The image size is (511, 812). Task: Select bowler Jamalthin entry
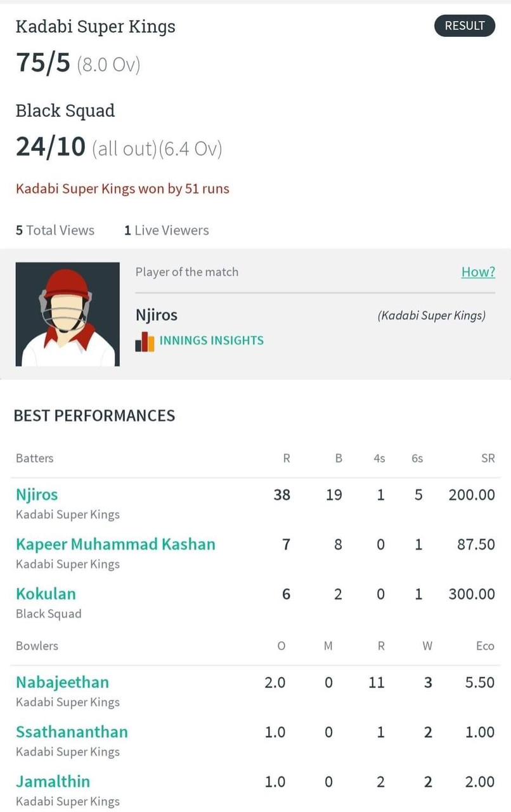click(53, 781)
